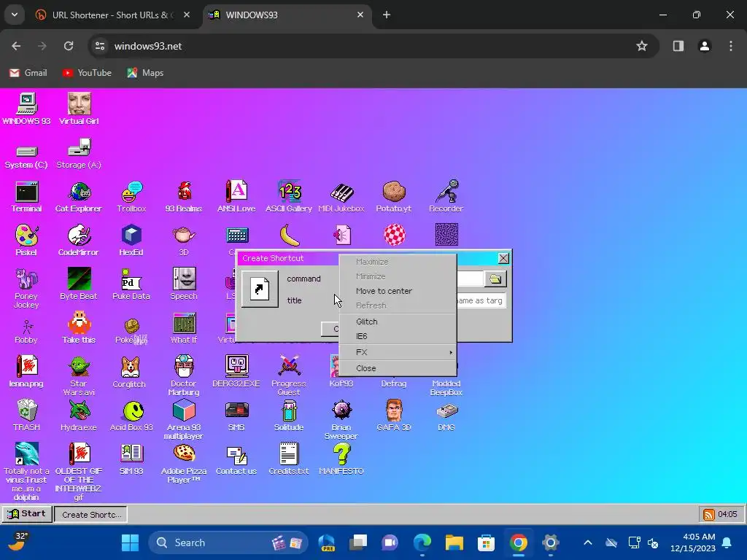This screenshot has height=560, width=747.
Task: Bookmark this page with the star
Action: [x=642, y=46]
